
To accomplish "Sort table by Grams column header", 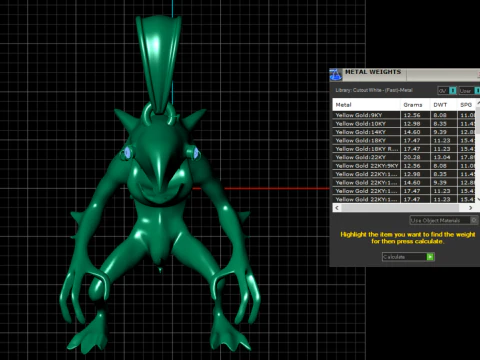I will [415, 105].
